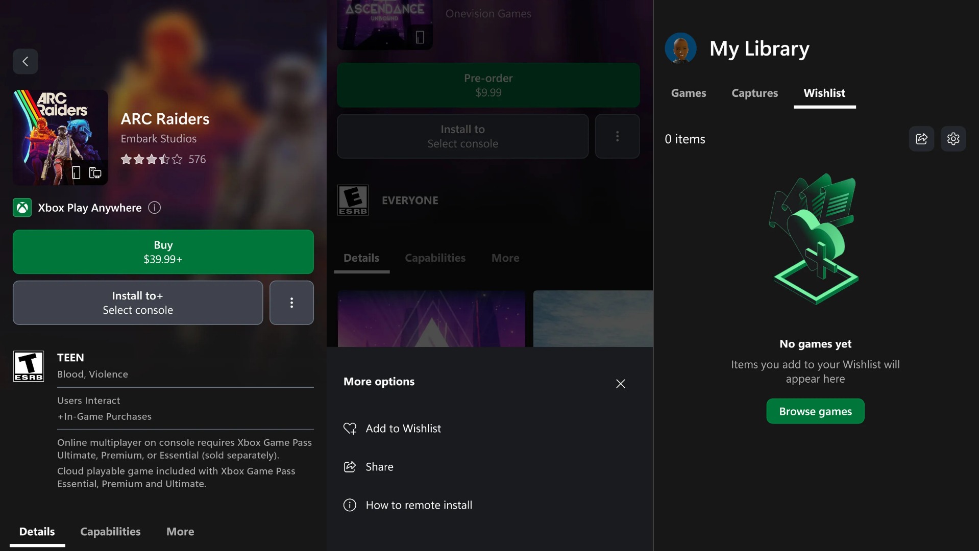Click the profile avatar in My Library
This screenshot has width=980, height=551.
(680, 48)
